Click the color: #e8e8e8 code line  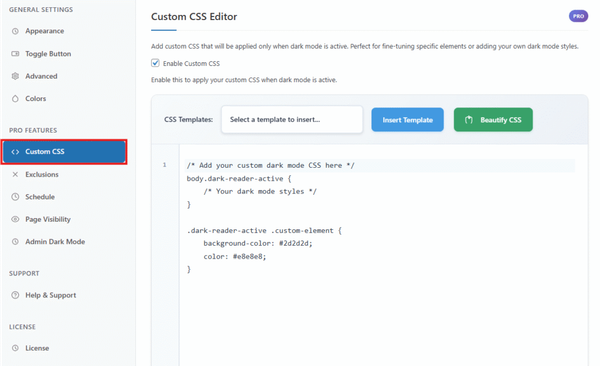coord(235,257)
